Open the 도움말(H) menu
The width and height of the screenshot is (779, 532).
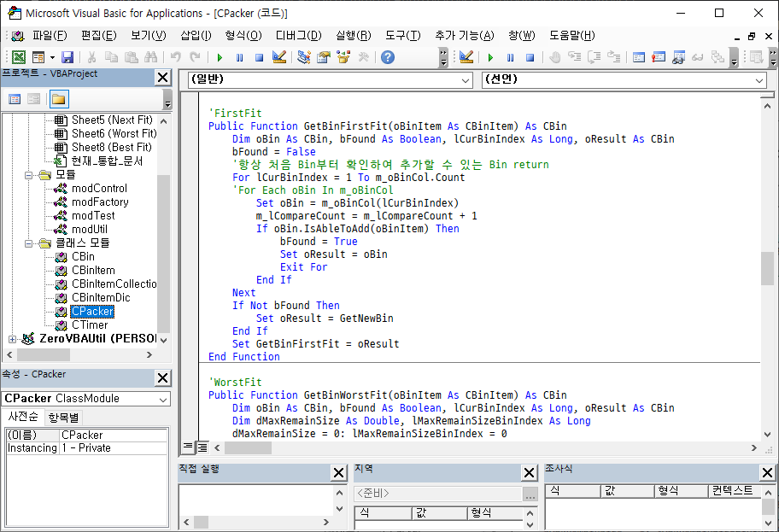[x=571, y=35]
